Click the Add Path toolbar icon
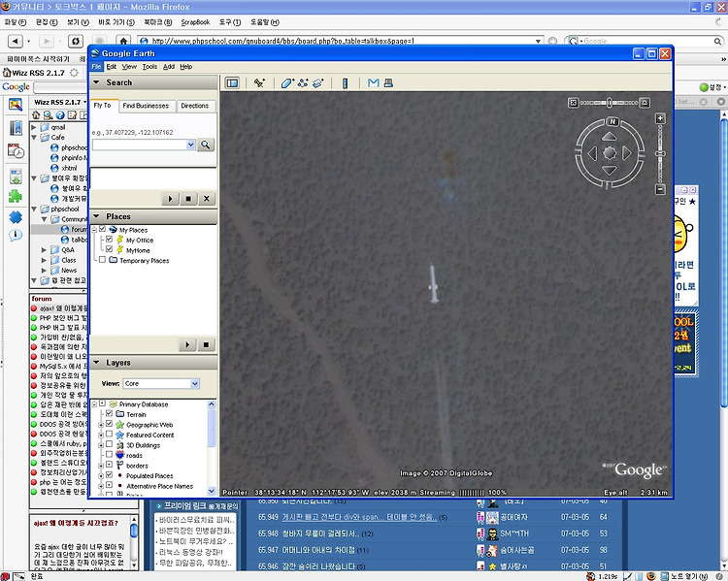Screen dimensions: 728x581 tap(303, 83)
